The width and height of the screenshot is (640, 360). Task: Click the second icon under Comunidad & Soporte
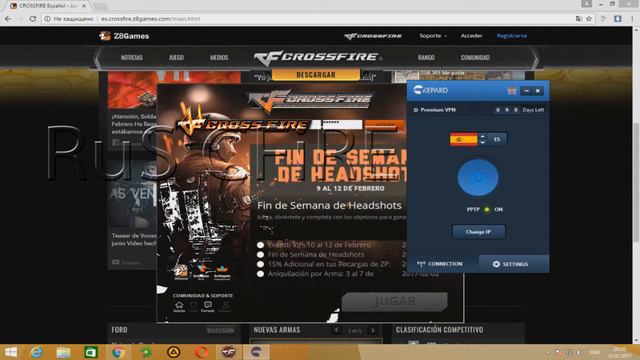click(193, 306)
